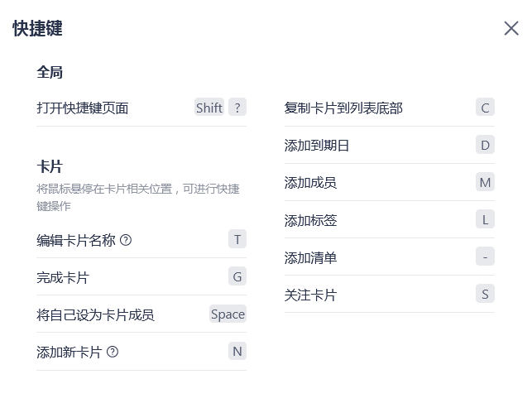The width and height of the screenshot is (532, 403).
Task: Click the 复制卡片到列表底部 shortcut label
Action: tap(343, 108)
